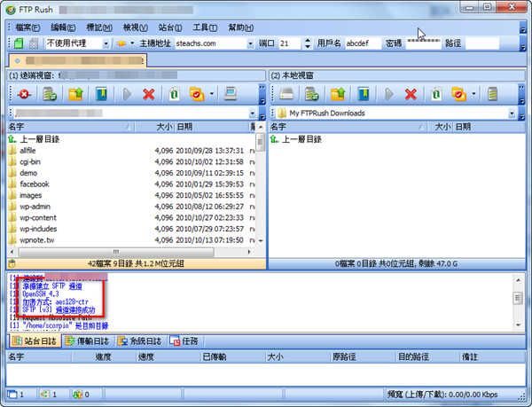Click the local pane server connect icon
This screenshot has width=532, height=407.
(x=312, y=94)
